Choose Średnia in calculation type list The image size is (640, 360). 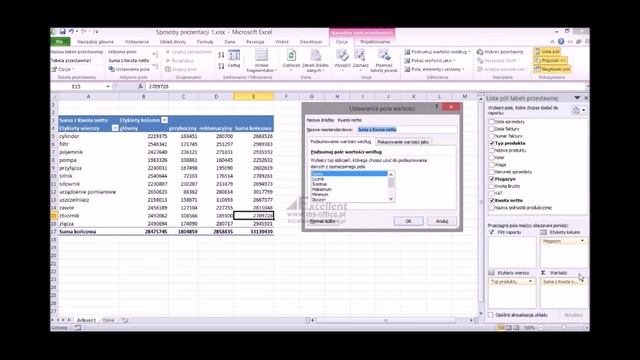click(319, 184)
